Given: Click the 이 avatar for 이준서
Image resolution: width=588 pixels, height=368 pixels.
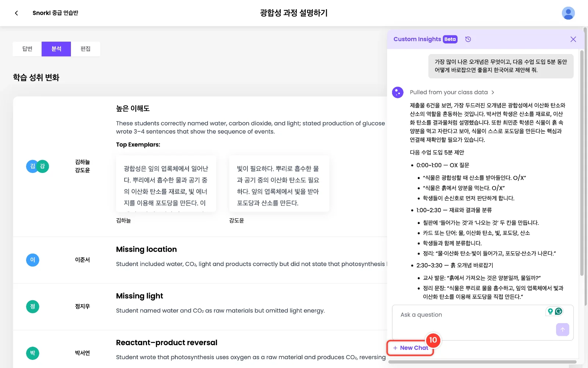Looking at the screenshot, I should click(x=33, y=260).
